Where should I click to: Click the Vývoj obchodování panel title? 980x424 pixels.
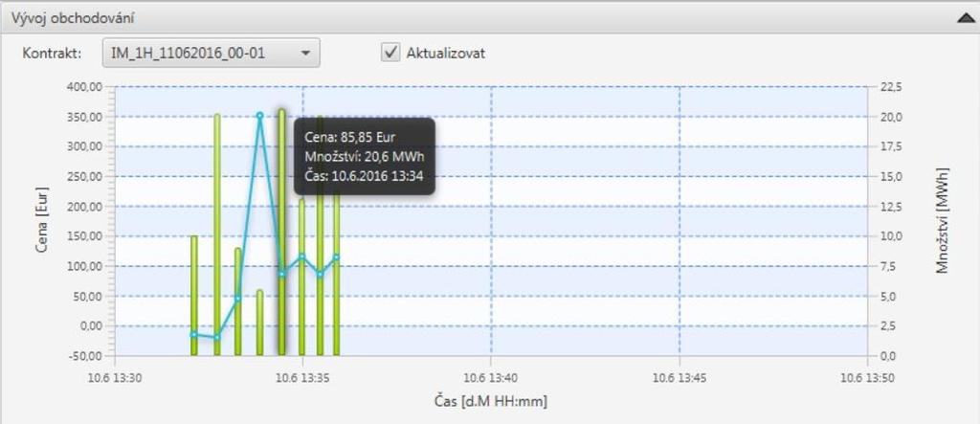point(73,18)
